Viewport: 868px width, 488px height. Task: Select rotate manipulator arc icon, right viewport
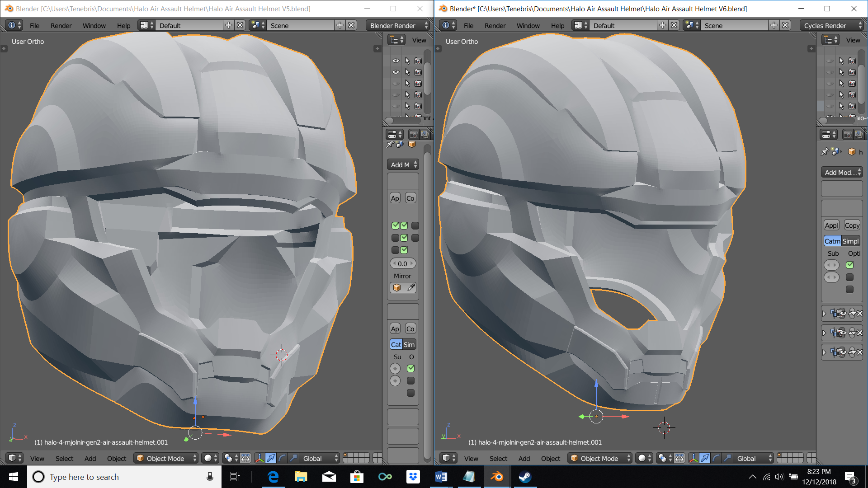(716, 458)
